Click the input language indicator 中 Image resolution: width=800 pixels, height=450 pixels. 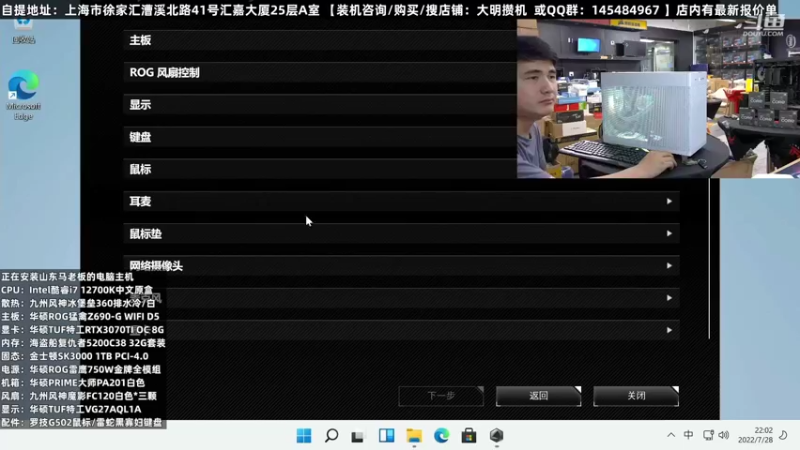688,435
